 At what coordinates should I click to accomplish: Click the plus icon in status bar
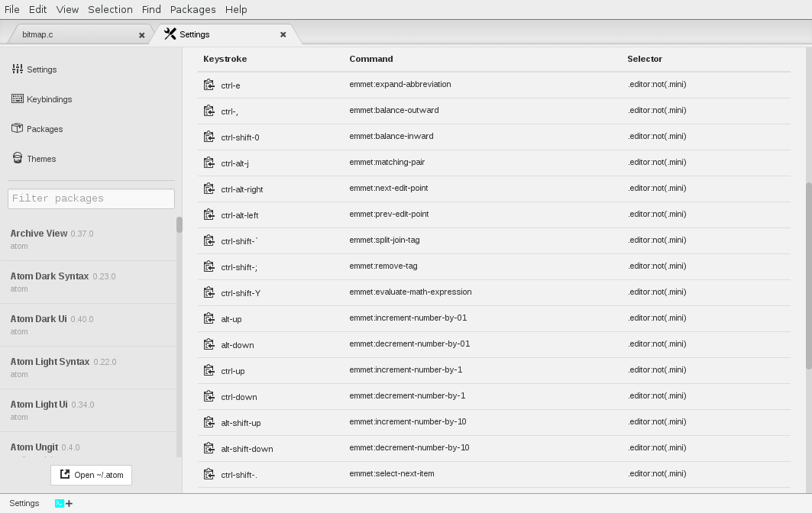click(69, 503)
